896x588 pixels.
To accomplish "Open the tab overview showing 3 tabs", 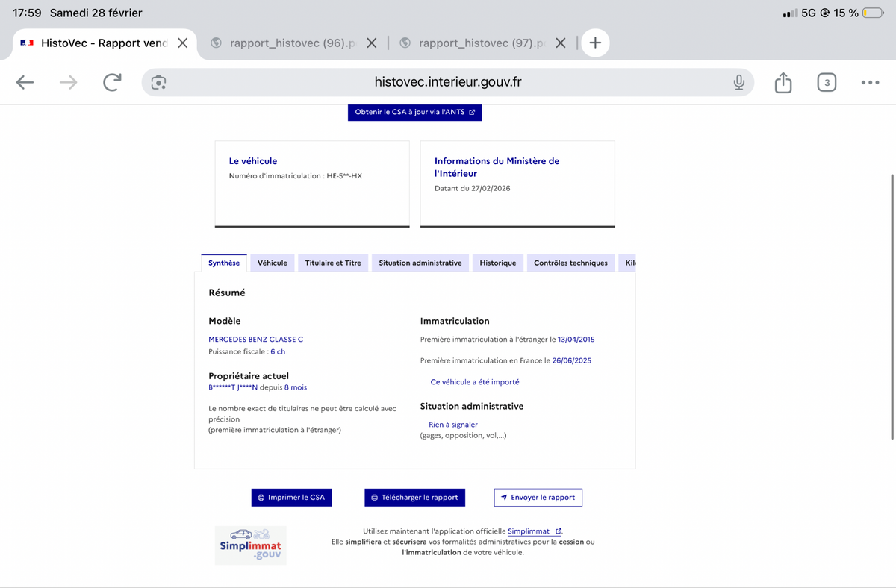I will click(x=826, y=82).
